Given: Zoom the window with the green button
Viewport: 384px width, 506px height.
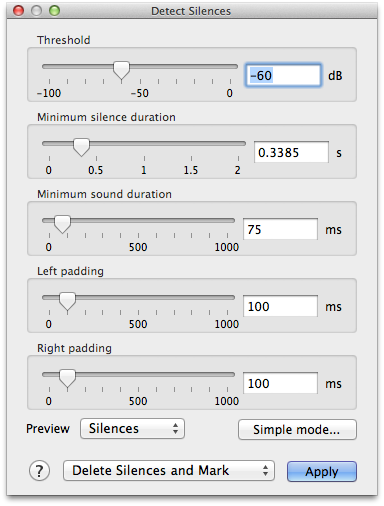Looking at the screenshot, I should coord(54,11).
